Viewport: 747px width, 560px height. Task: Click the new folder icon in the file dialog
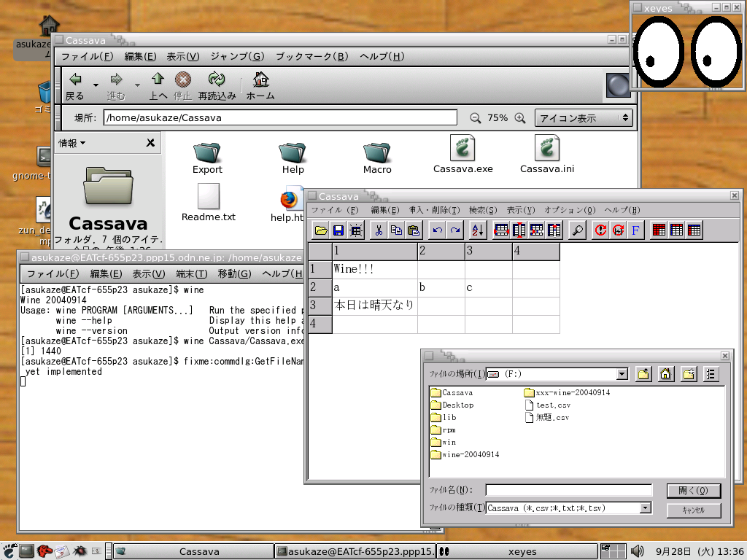click(689, 374)
